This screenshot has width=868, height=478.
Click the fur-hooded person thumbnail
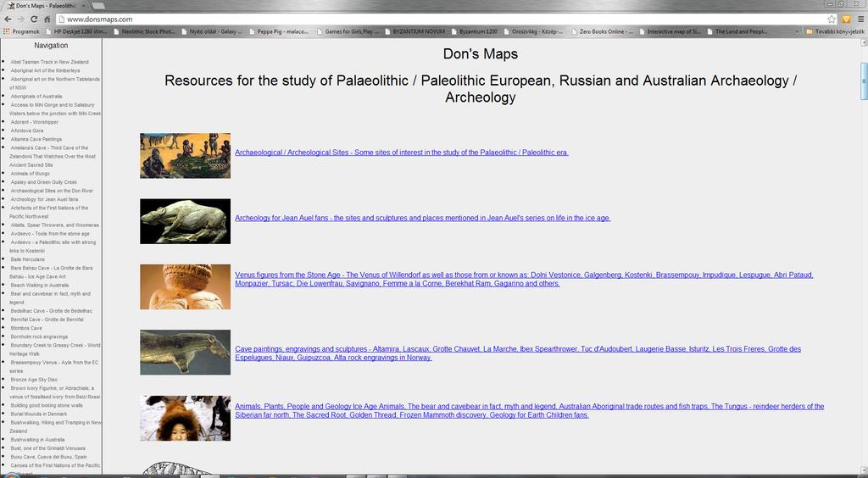point(185,418)
